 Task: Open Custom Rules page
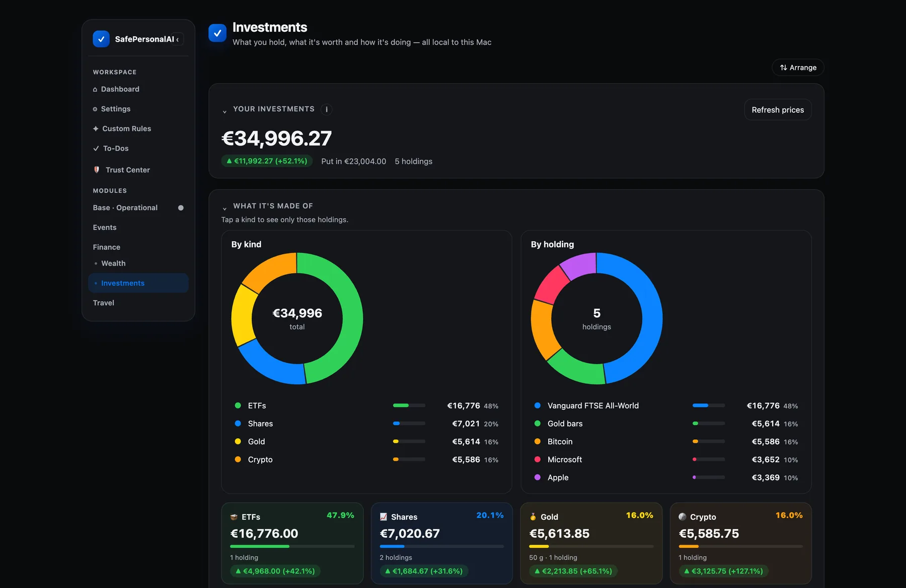138,129
